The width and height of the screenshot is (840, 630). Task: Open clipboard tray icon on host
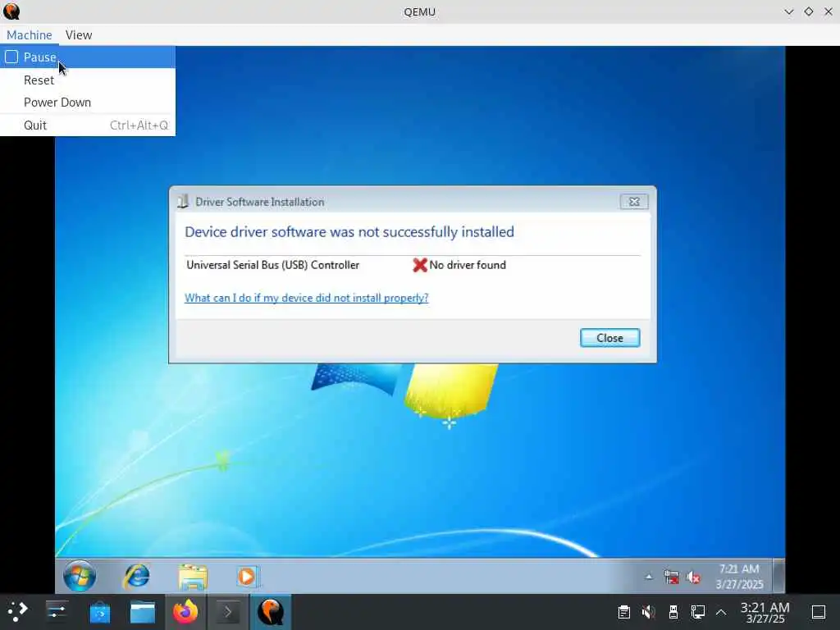click(623, 612)
